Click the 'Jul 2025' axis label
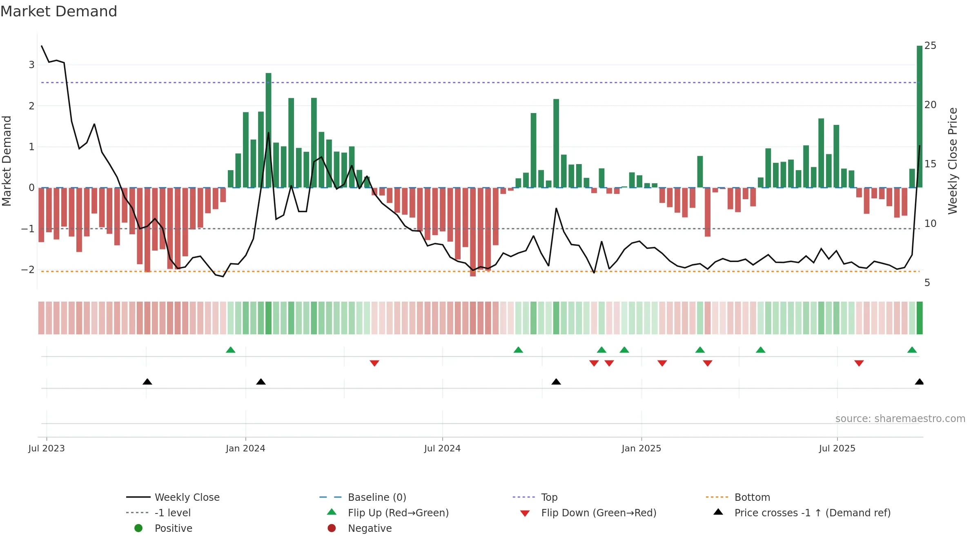This screenshot has width=980, height=551. click(x=837, y=449)
